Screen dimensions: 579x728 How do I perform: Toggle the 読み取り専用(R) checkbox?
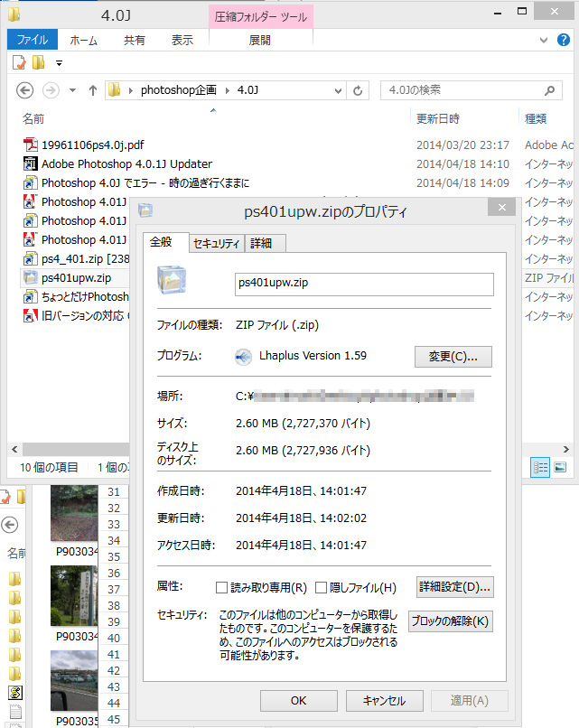pos(221,588)
